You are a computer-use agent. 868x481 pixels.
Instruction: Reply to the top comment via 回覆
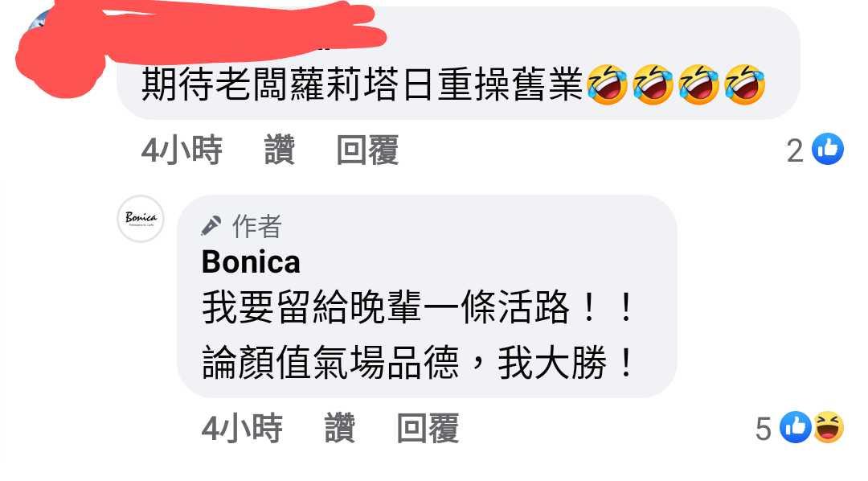coord(367,150)
